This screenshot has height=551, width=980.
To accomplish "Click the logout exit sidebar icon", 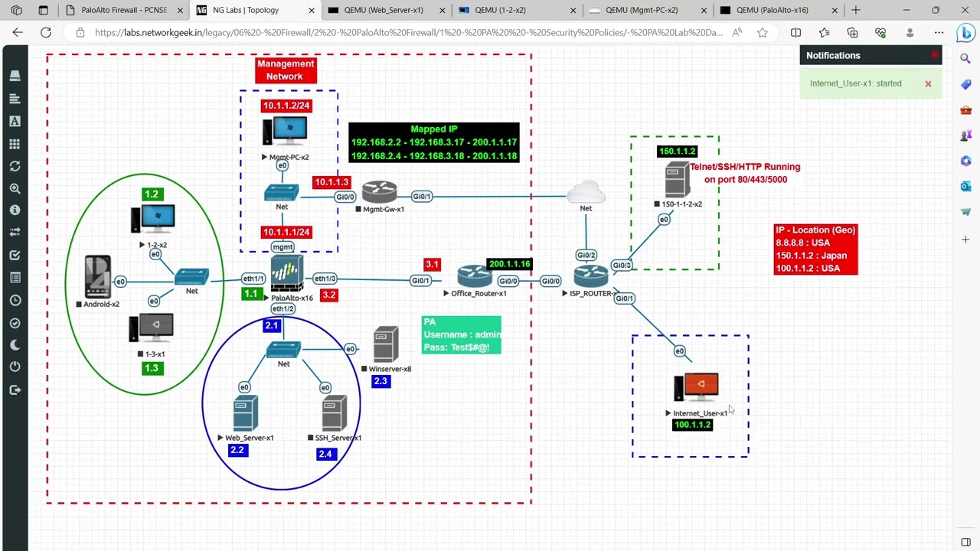I will click(x=15, y=390).
